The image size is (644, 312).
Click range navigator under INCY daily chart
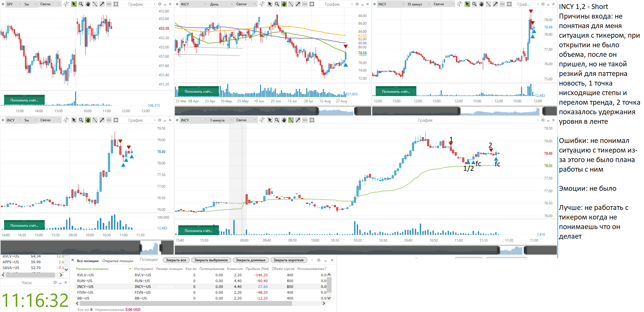[273, 111]
